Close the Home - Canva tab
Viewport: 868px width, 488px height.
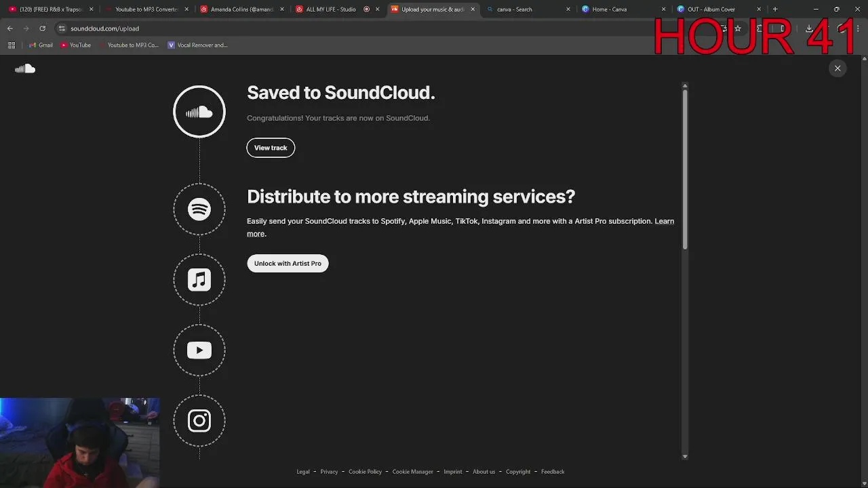point(663,9)
